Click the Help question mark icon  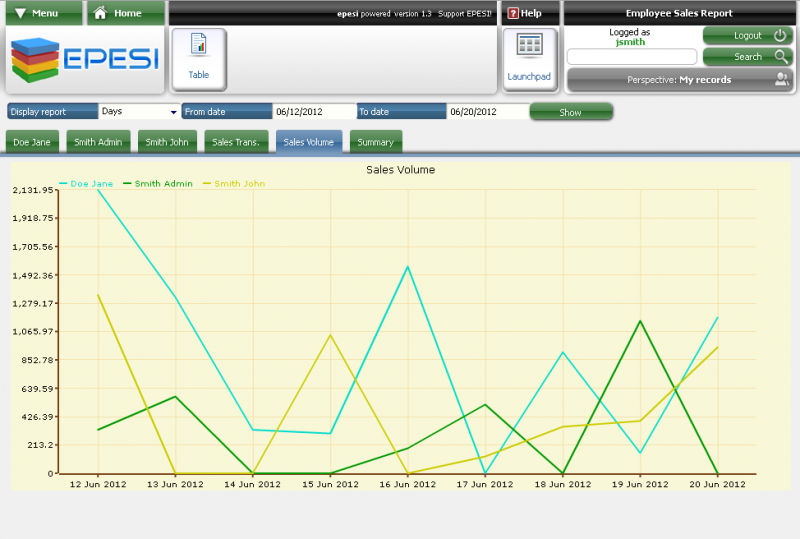(513, 13)
